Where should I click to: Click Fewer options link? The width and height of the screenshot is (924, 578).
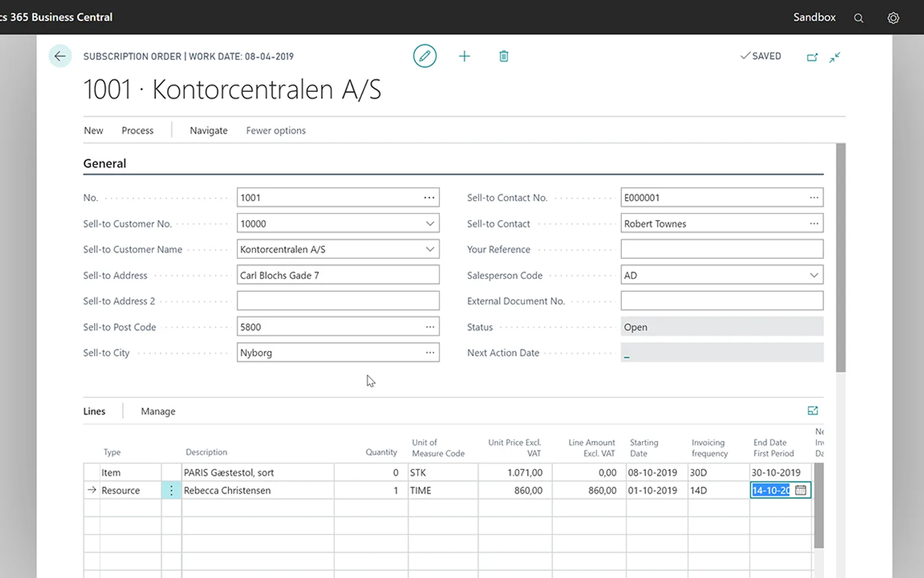[x=276, y=131]
